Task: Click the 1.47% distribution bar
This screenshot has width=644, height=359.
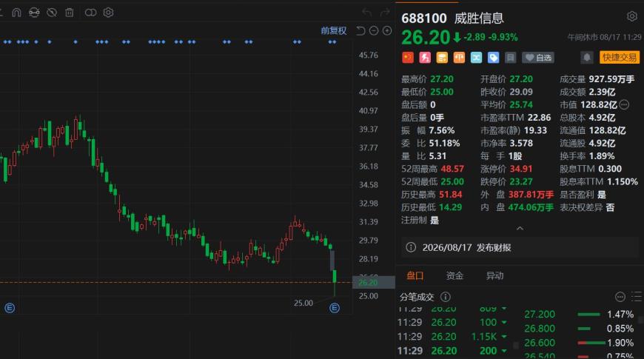Action: click(x=588, y=315)
